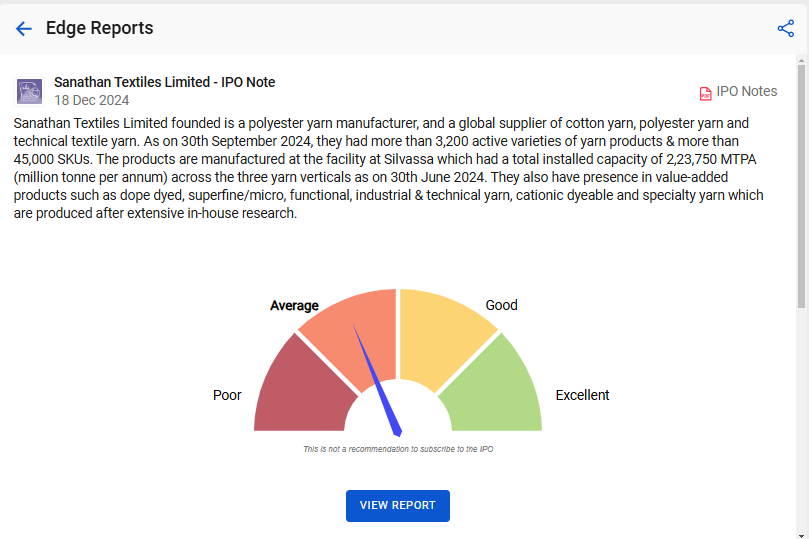Click the scrollbar up arrow
Screen dimensions: 809x539
click(801, 60)
